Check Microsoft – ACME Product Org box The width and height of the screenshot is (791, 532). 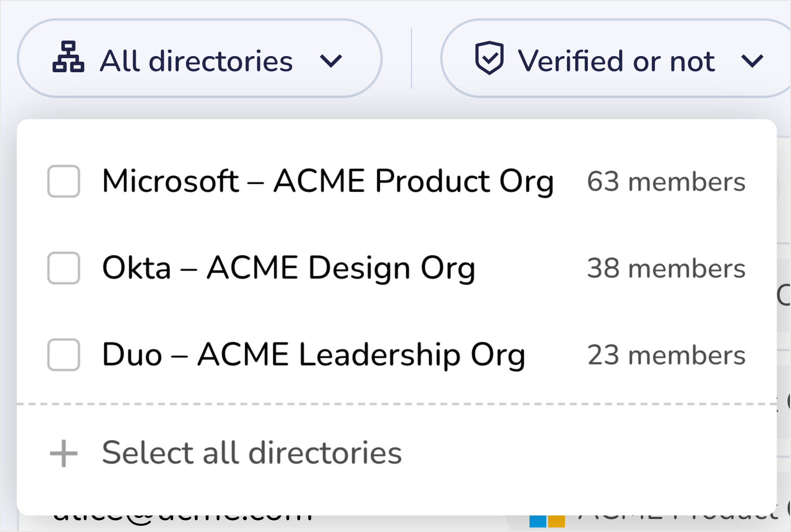coord(63,181)
